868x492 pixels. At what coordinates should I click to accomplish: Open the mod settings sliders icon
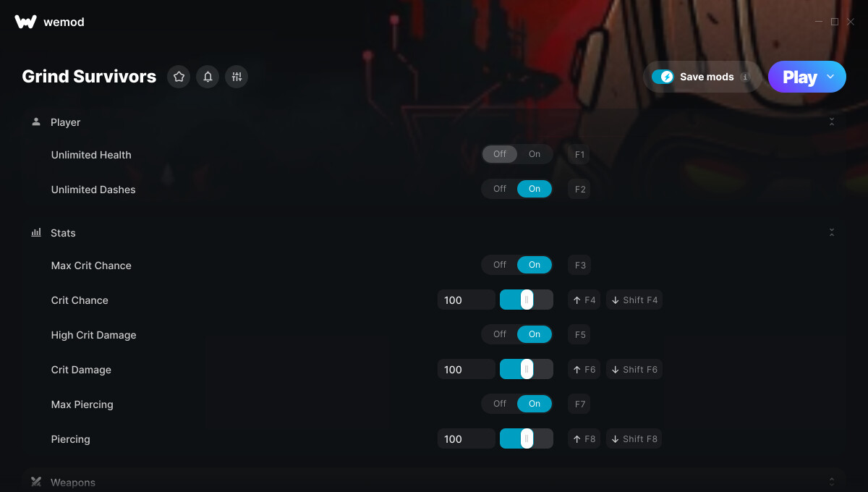coord(237,77)
